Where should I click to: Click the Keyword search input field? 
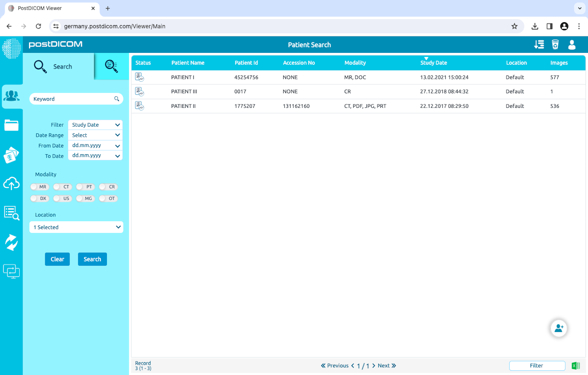[72, 99]
